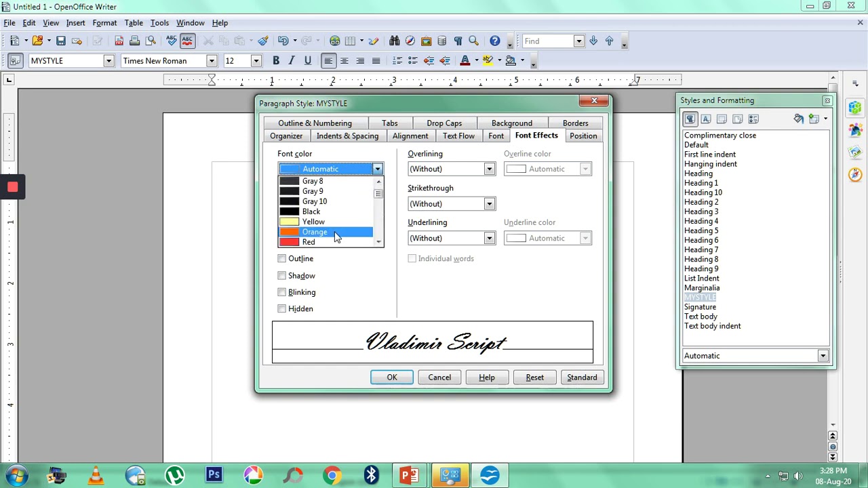Click the Font Color toolbar icon
The height and width of the screenshot is (488, 868).
click(465, 61)
